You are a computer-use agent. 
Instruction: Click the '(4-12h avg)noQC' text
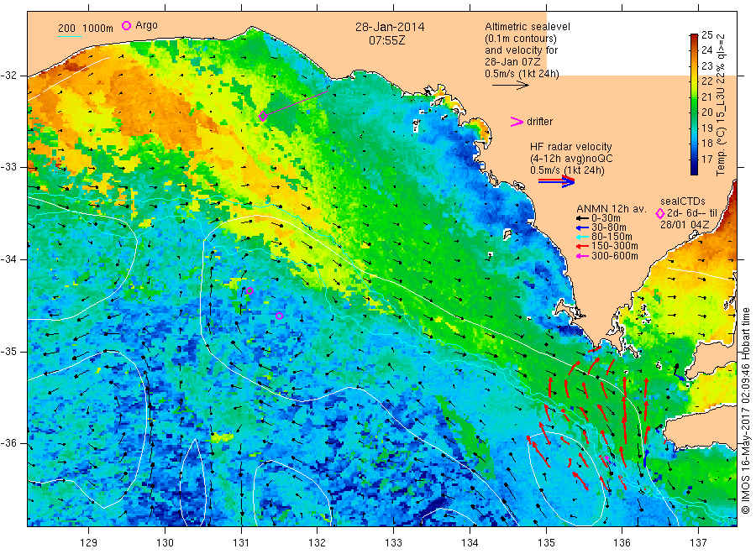[571, 159]
